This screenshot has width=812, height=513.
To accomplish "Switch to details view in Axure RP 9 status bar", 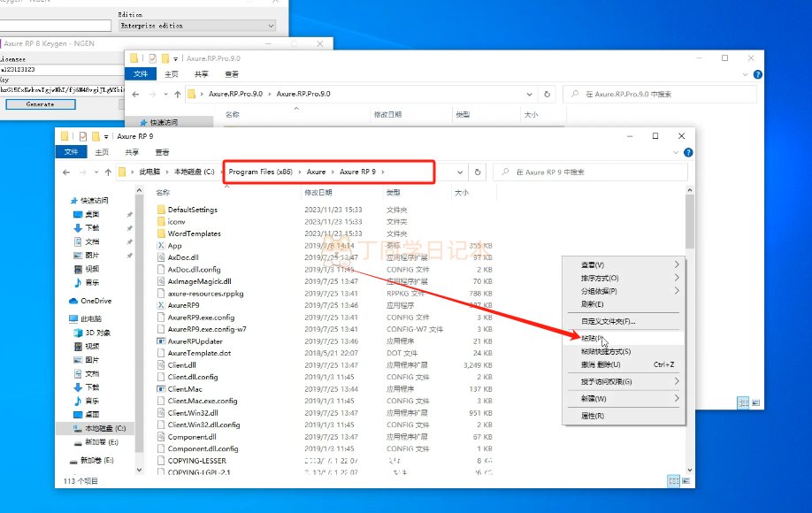I will point(674,480).
